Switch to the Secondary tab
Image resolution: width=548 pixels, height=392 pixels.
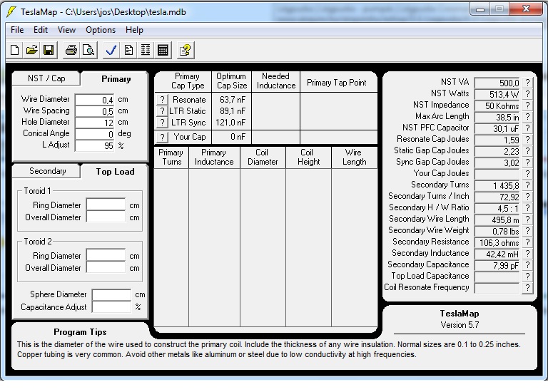pyautogui.click(x=47, y=171)
